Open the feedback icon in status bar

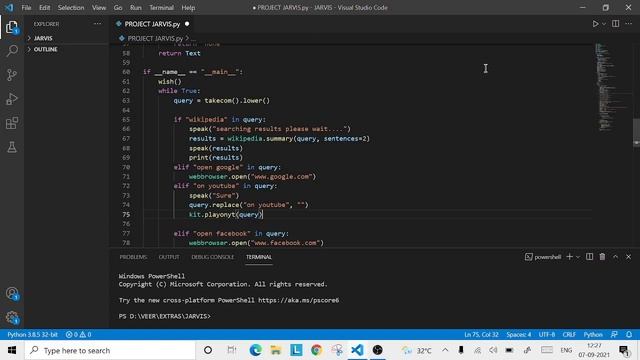[614, 334]
